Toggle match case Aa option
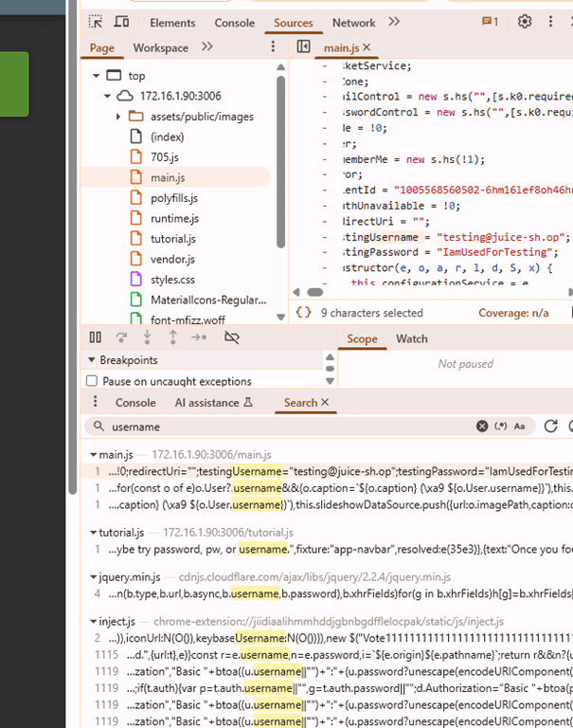Image resolution: width=573 pixels, height=728 pixels. [520, 427]
